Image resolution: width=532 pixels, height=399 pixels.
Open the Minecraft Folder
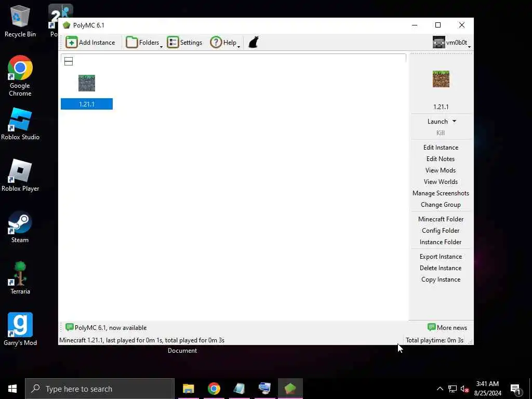point(441,219)
